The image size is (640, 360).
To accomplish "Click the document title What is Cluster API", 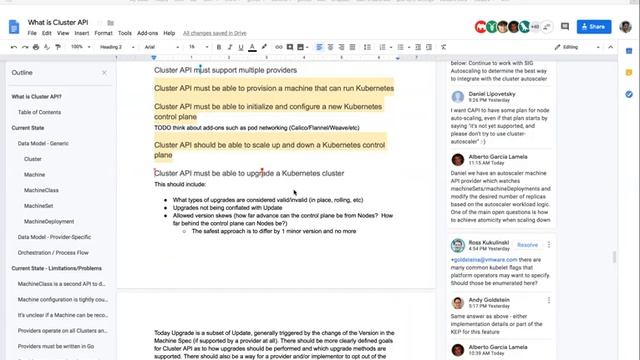I will 58,22.
